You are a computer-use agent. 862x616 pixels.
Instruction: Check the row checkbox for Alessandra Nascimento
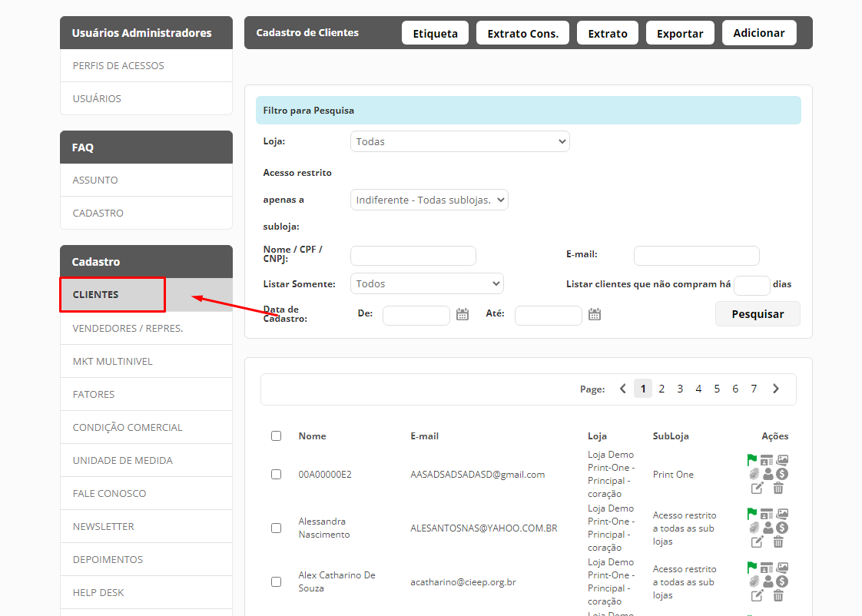276,528
